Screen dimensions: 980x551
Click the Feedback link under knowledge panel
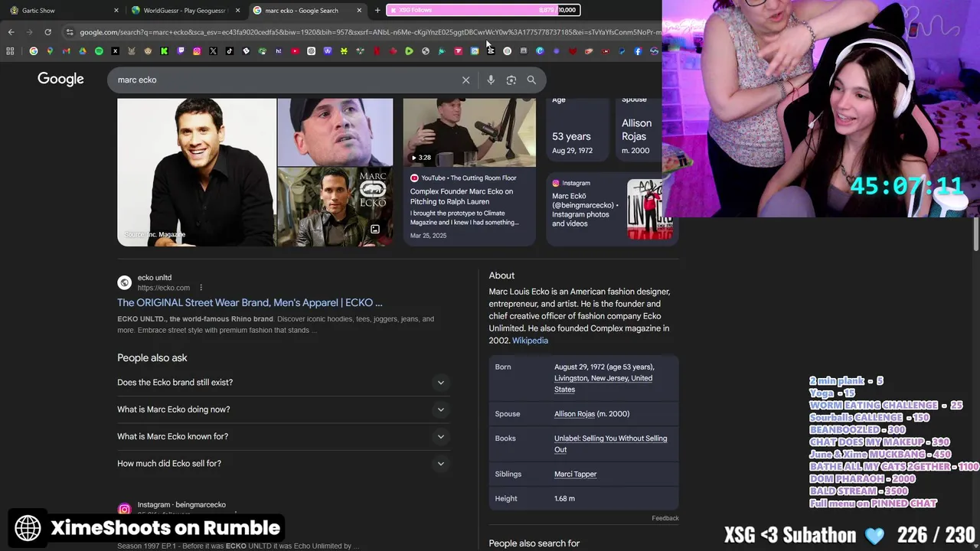pos(665,518)
